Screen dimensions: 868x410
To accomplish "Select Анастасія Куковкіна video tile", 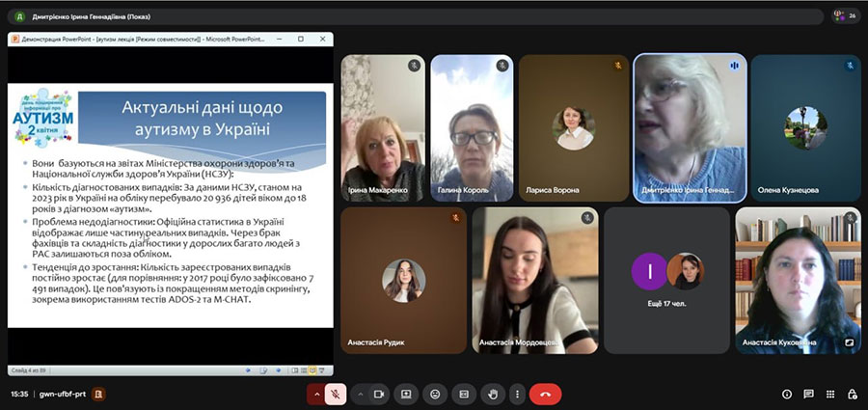I will click(x=798, y=281).
